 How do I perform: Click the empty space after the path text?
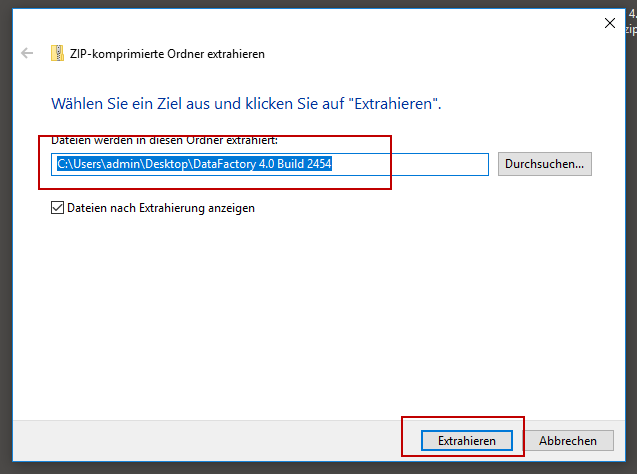[420, 164]
